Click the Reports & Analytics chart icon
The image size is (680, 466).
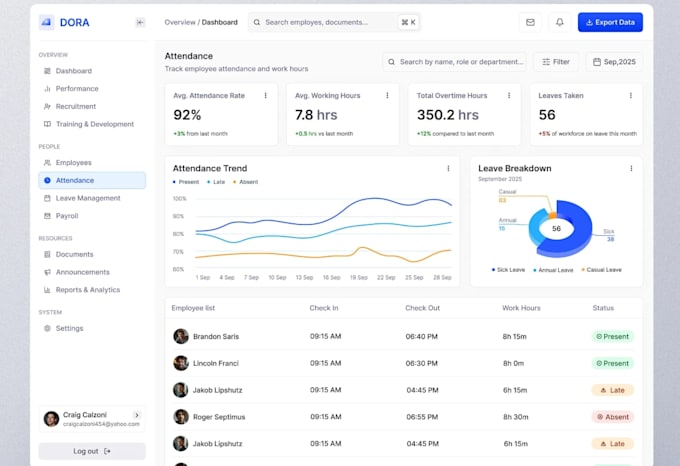point(47,290)
